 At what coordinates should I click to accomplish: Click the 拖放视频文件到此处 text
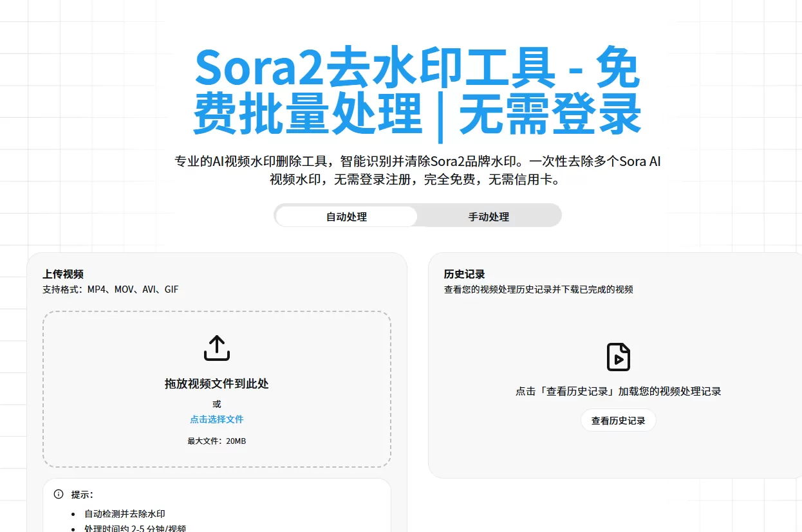tap(216, 383)
